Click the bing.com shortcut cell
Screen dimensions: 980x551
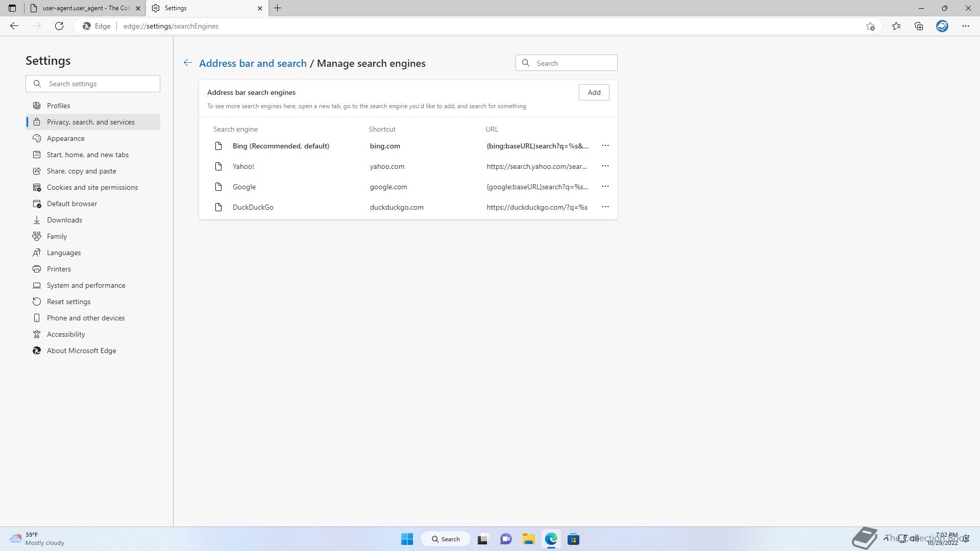point(385,146)
